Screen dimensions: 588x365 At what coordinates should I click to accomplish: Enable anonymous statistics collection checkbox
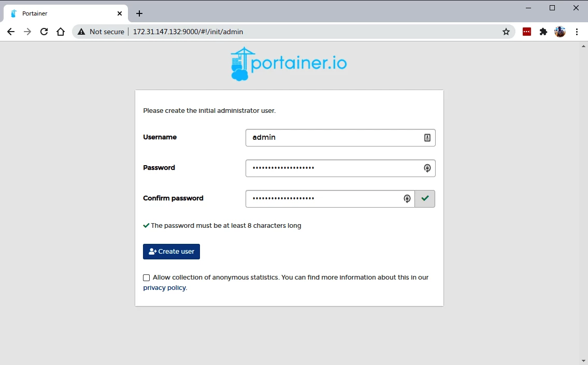click(147, 278)
